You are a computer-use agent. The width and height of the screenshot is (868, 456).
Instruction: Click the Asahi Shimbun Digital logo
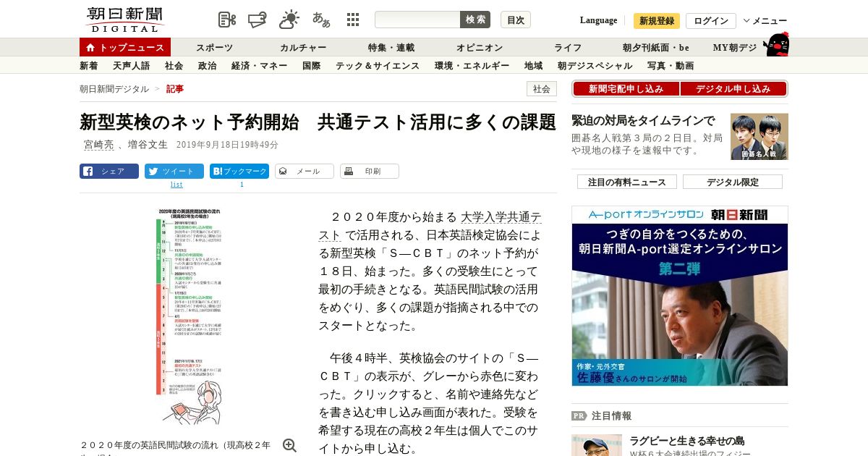pos(124,19)
